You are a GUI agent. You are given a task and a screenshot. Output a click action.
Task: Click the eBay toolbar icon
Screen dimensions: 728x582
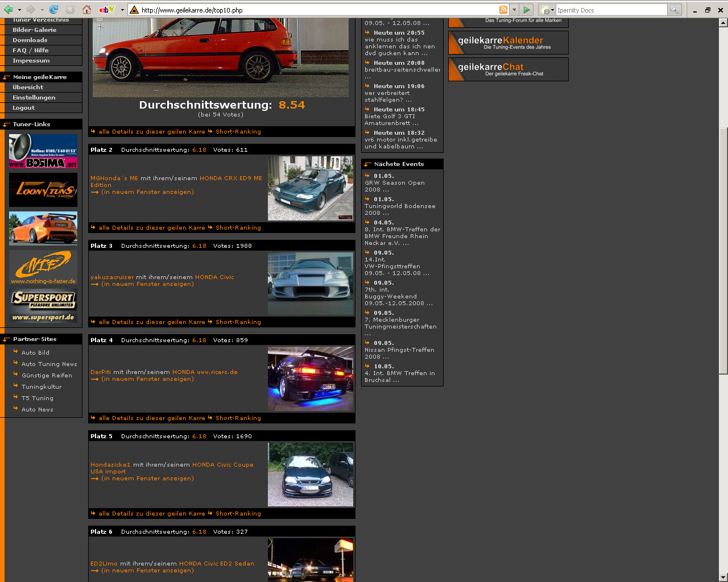pos(107,10)
